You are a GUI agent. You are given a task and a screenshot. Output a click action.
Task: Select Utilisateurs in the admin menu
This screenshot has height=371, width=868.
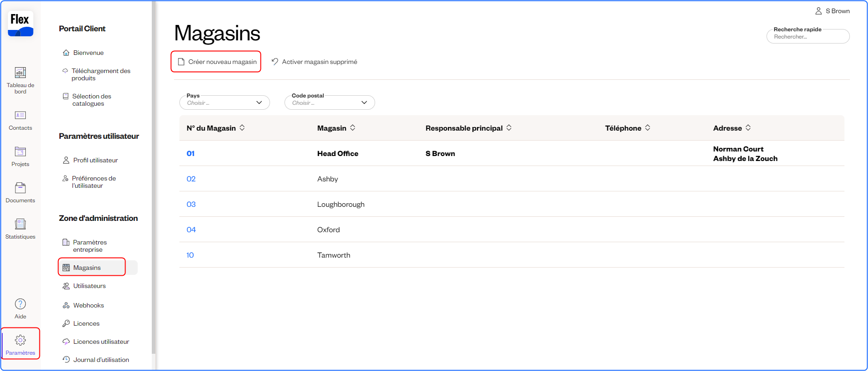tap(89, 286)
